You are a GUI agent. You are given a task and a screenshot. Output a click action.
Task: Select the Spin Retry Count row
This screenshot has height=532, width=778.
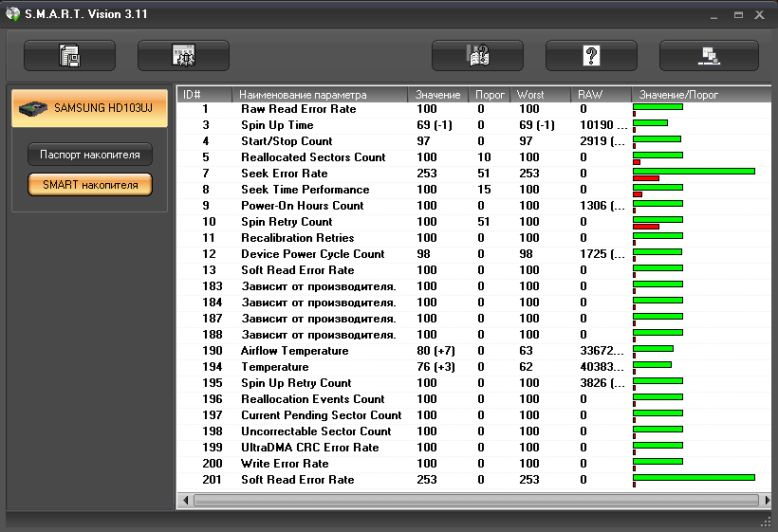pyautogui.click(x=473, y=222)
